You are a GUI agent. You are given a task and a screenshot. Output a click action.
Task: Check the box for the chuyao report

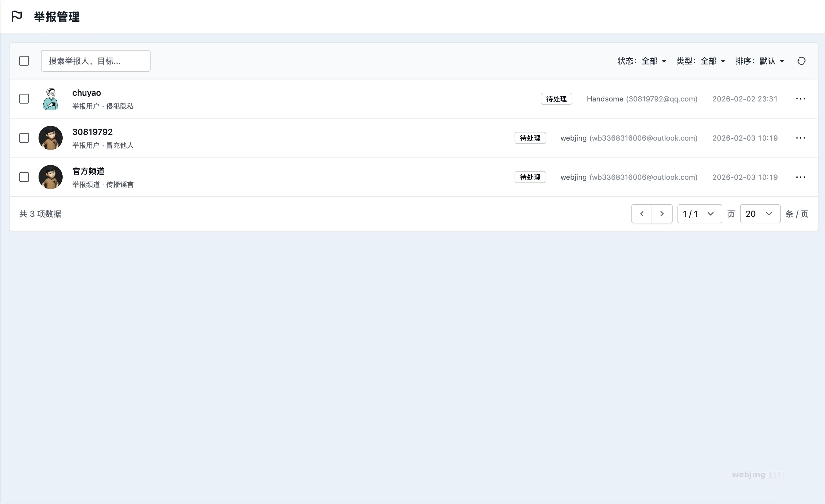pyautogui.click(x=24, y=99)
